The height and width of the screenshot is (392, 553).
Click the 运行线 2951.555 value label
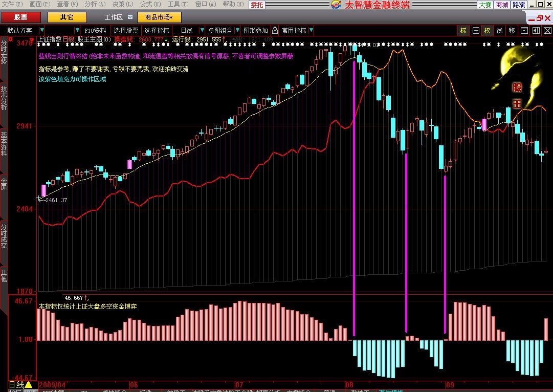[x=199, y=39]
